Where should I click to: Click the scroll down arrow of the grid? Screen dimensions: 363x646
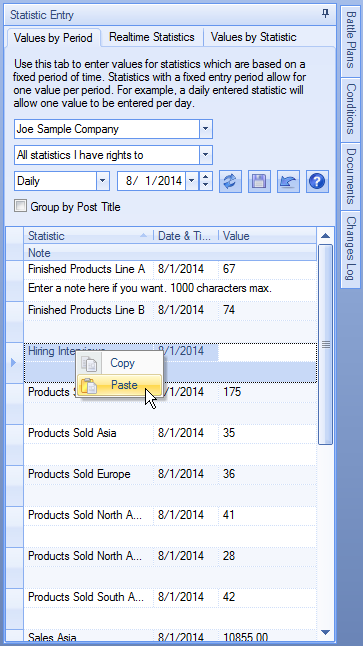pyautogui.click(x=326, y=632)
